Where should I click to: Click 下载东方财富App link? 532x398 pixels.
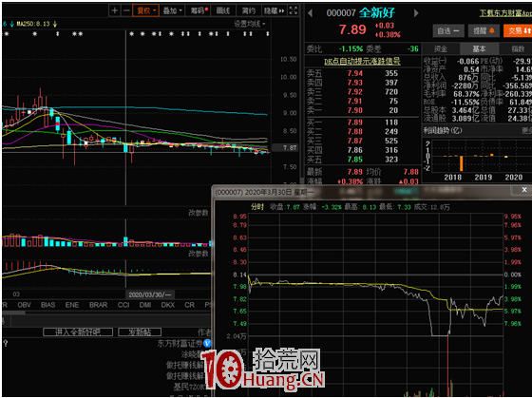505,13
